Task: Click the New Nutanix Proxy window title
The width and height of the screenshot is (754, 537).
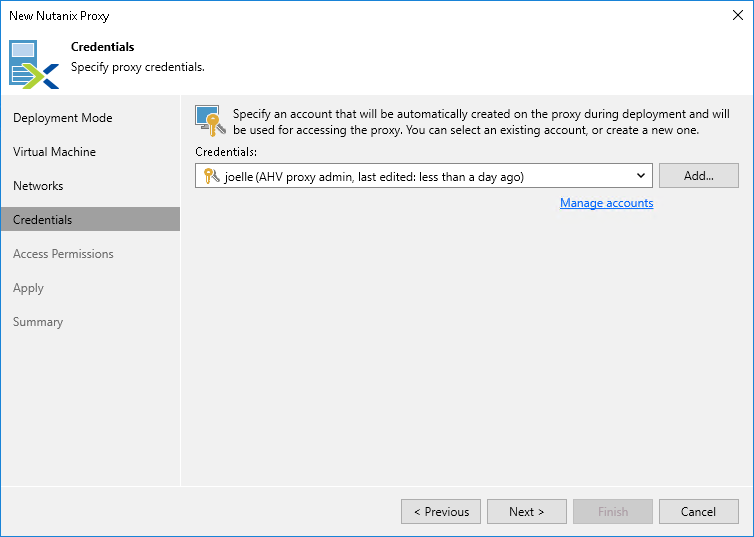Action: pyautogui.click(x=59, y=16)
